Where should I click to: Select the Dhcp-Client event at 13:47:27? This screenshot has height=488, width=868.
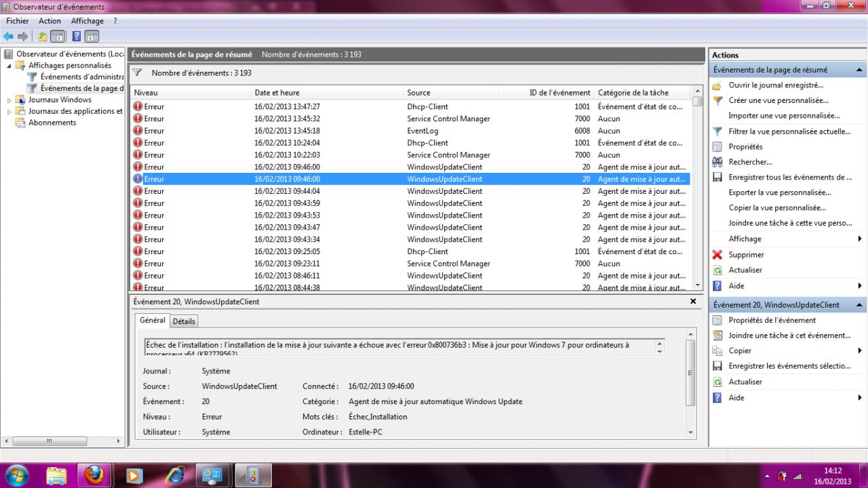(x=411, y=106)
